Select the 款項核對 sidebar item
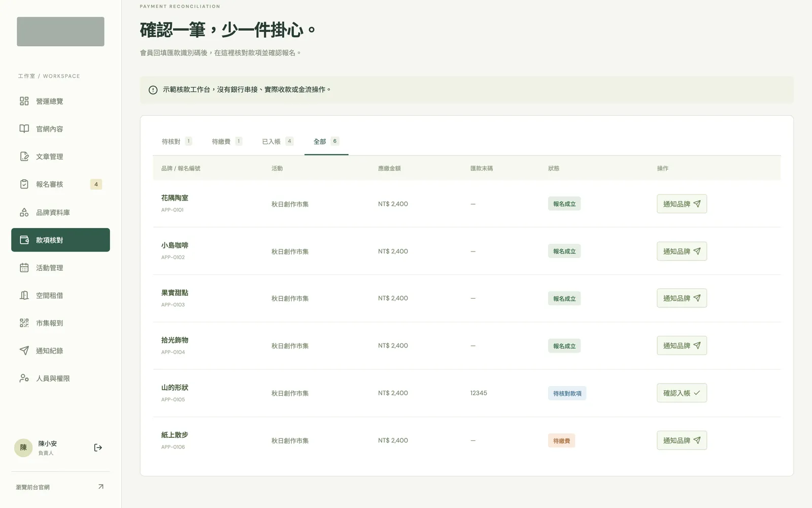The height and width of the screenshot is (508, 812). pyautogui.click(x=60, y=240)
